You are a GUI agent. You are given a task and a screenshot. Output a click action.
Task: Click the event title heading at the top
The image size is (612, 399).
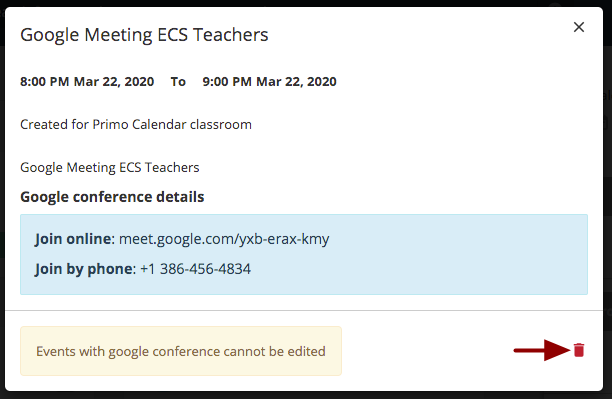tap(144, 34)
